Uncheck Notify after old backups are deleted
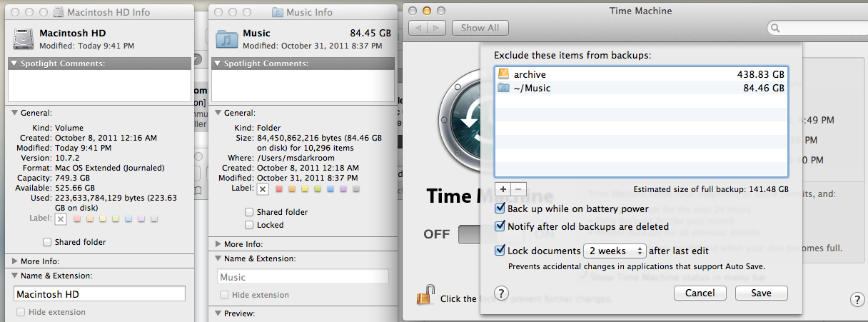Viewport: 868px width, 322px height. (x=500, y=226)
